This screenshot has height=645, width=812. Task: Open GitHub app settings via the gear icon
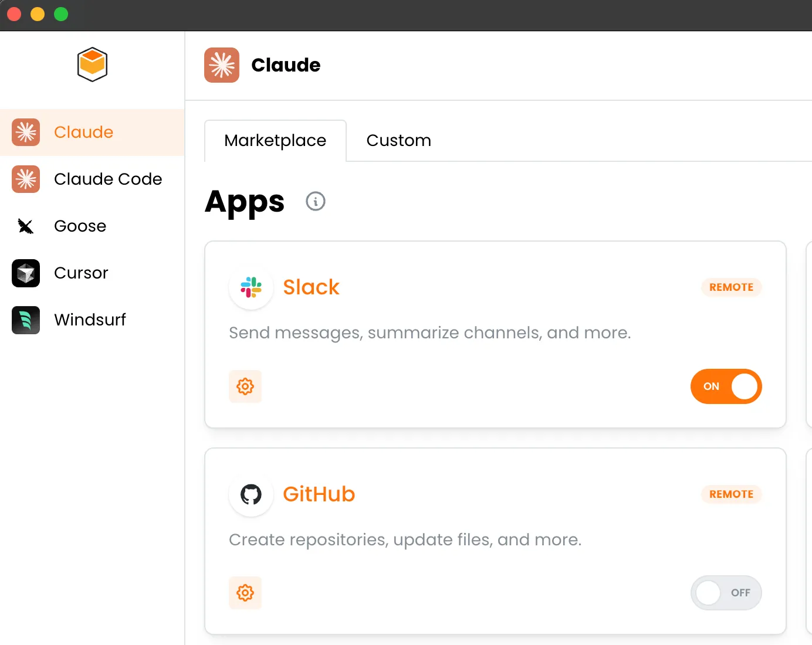coord(245,593)
